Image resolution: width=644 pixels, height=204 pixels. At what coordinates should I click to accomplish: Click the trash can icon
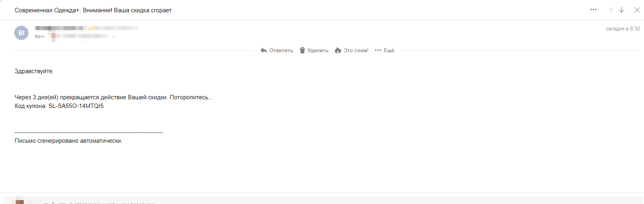[302, 50]
